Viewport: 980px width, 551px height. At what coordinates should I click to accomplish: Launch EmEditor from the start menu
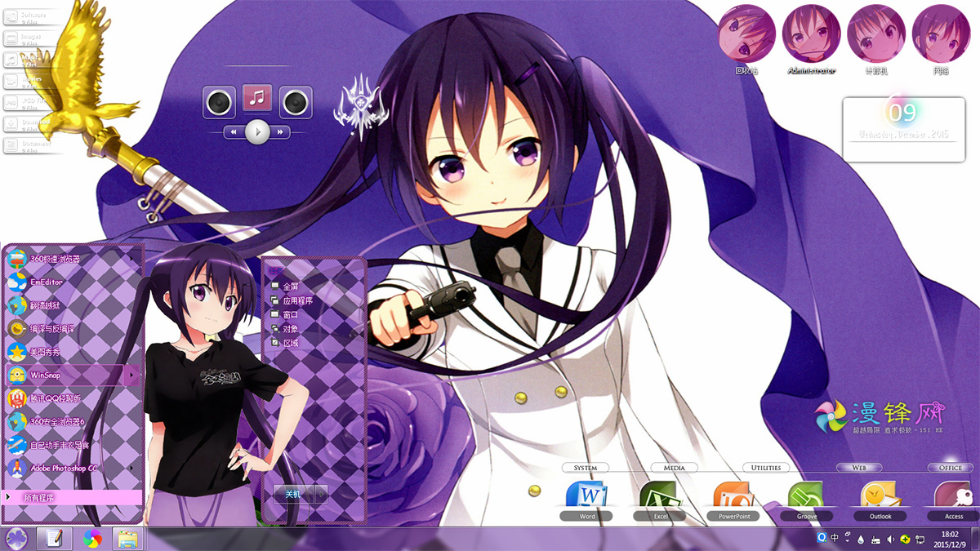pyautogui.click(x=73, y=282)
